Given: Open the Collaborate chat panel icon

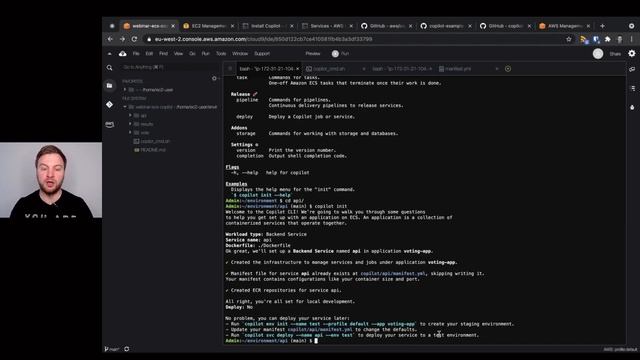Looking at the screenshot, I should 632,69.
